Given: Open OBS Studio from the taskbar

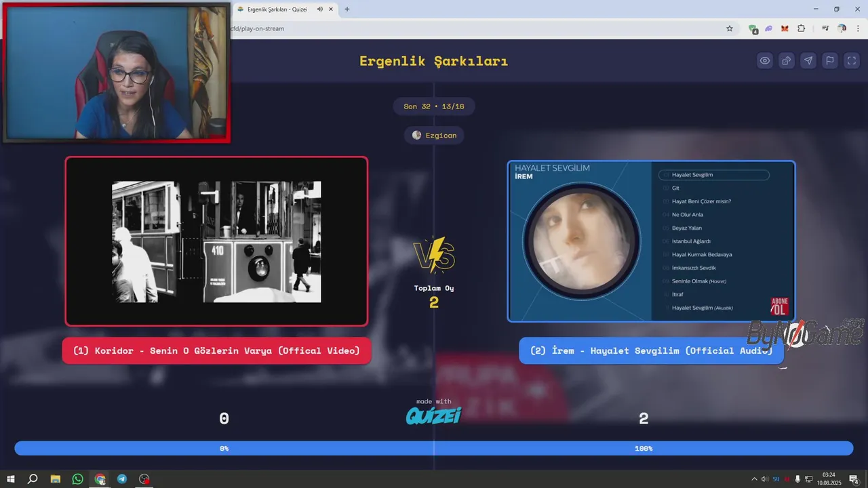Looking at the screenshot, I should point(144,479).
